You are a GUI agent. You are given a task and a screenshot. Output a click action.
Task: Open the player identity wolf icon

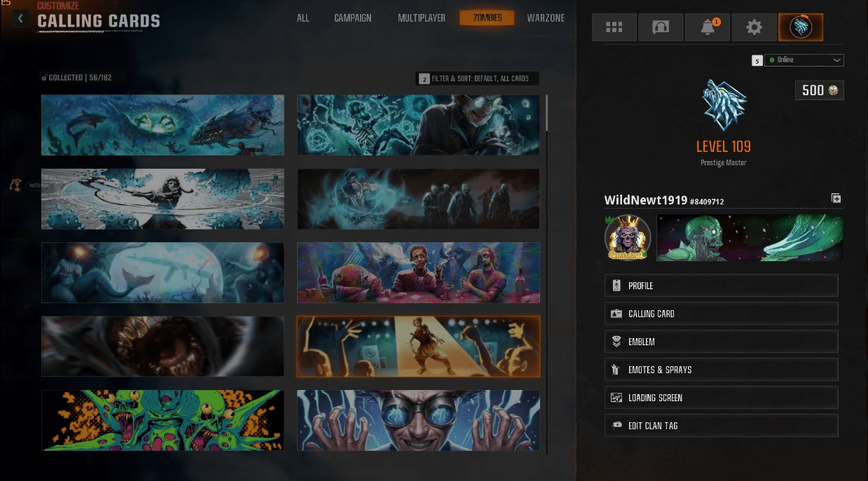click(x=800, y=27)
